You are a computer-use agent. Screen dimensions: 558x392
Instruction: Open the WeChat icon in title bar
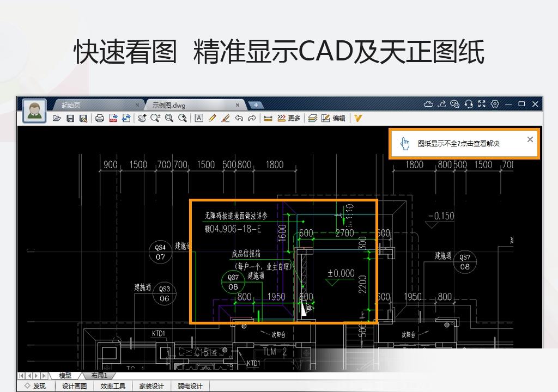pos(455,104)
